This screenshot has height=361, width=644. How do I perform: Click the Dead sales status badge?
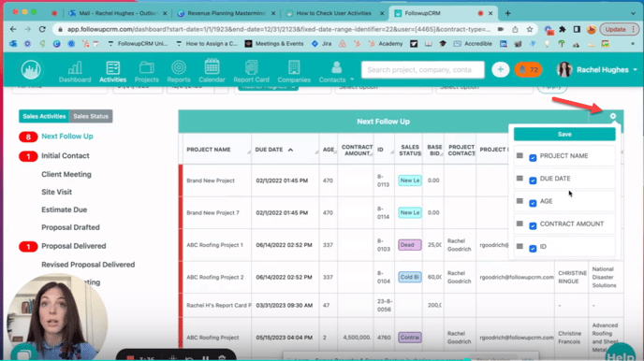pos(409,245)
